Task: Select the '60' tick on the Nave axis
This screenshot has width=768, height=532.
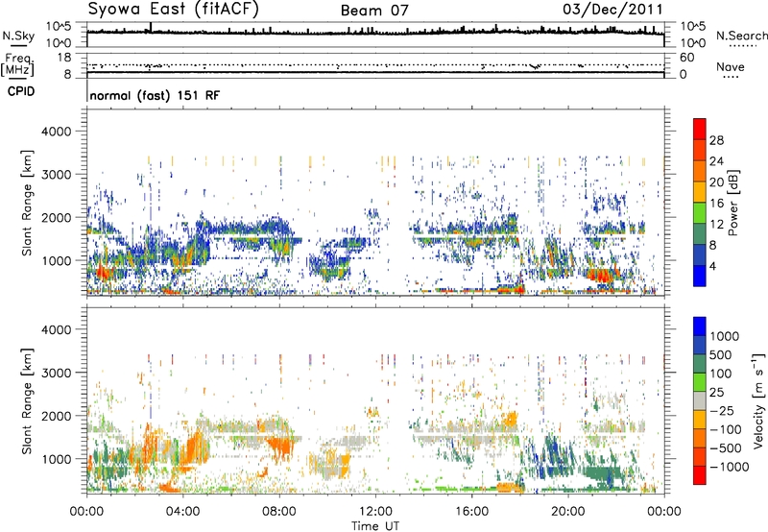Action: [x=686, y=58]
